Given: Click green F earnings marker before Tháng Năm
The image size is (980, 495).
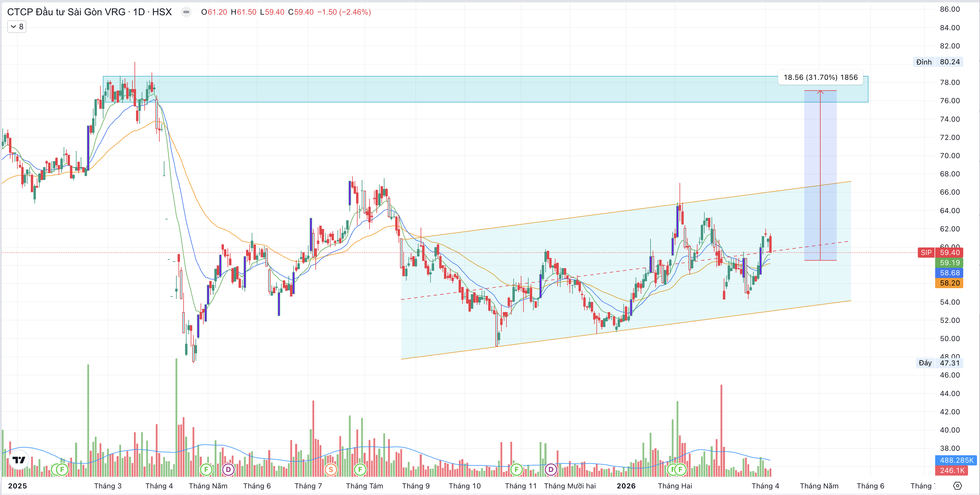Looking at the screenshot, I should tap(206, 470).
